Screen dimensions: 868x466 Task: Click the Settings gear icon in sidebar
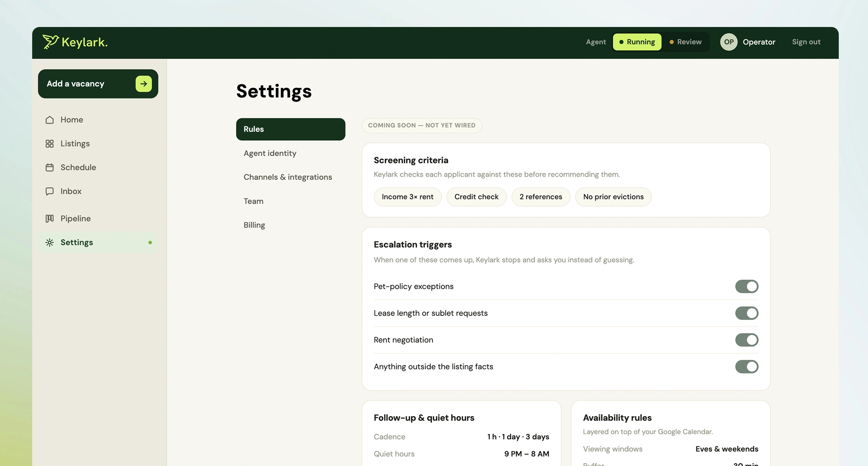[x=50, y=243]
